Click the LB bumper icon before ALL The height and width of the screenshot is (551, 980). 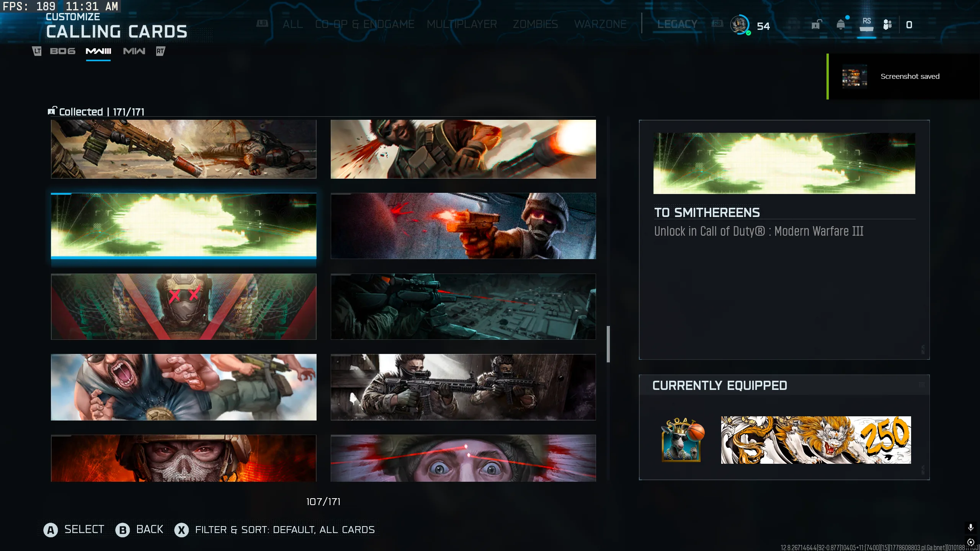point(262,23)
